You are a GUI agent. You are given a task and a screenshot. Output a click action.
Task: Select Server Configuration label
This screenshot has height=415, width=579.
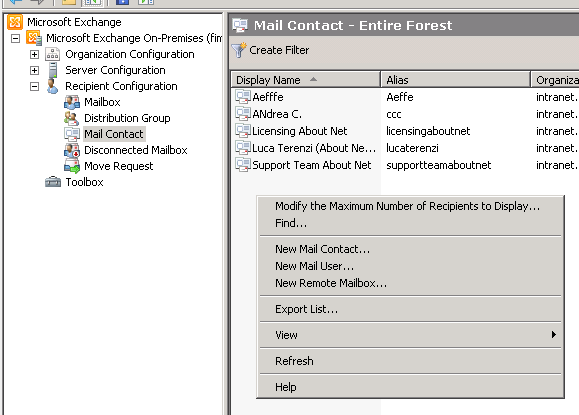115,70
